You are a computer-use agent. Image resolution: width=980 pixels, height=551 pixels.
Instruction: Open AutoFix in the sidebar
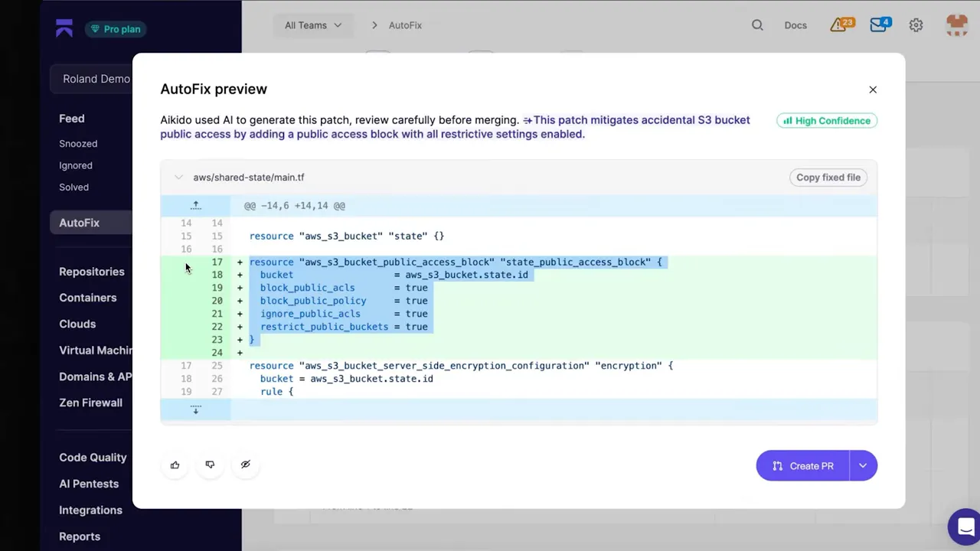[91, 223]
